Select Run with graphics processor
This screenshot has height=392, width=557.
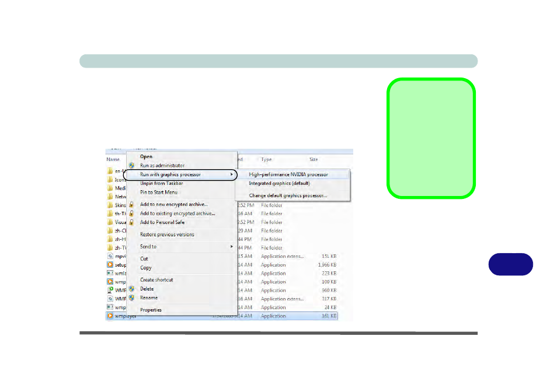[170, 174]
